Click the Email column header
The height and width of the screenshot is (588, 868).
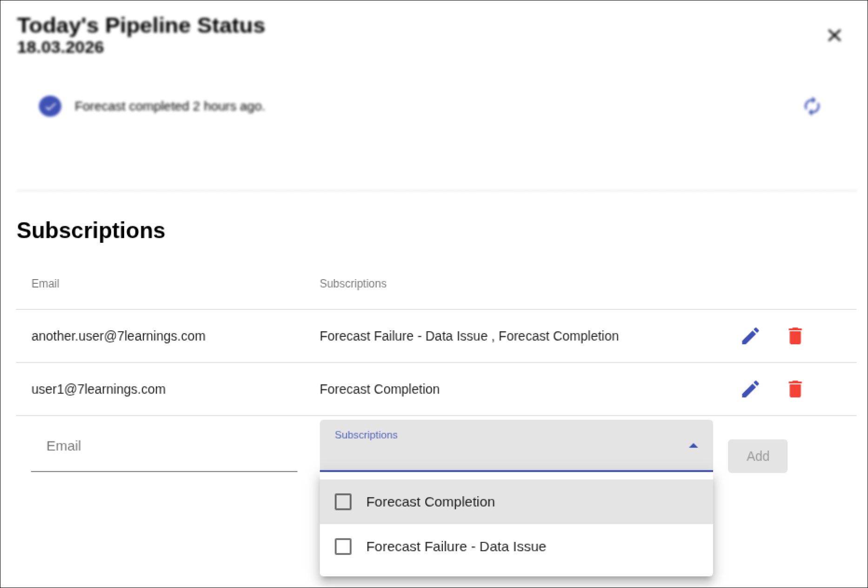point(45,283)
